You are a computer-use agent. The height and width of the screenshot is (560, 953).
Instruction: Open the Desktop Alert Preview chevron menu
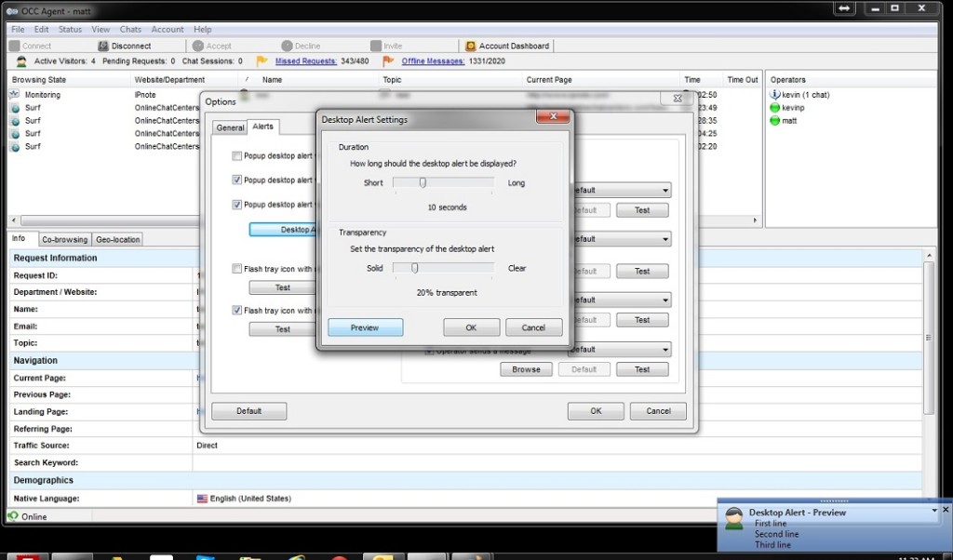pos(933,510)
